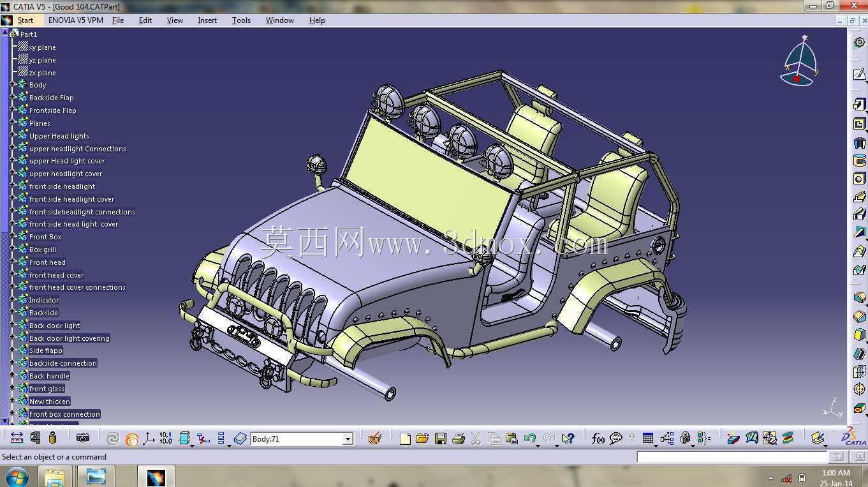
Task: Open the Tools menu
Action: (241, 20)
